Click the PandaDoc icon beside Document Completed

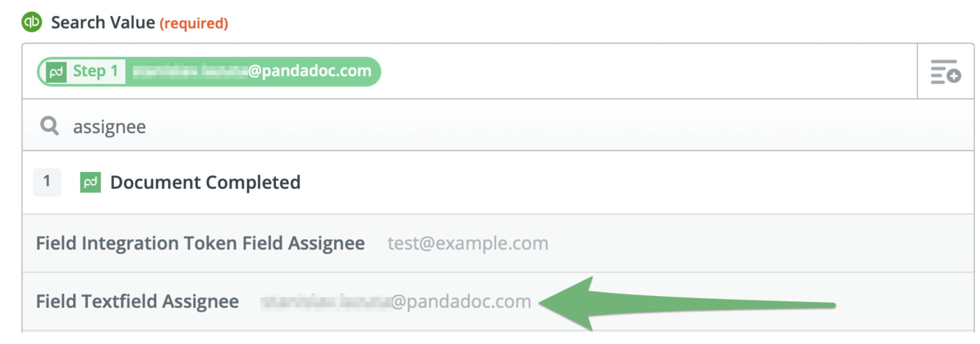click(x=90, y=182)
